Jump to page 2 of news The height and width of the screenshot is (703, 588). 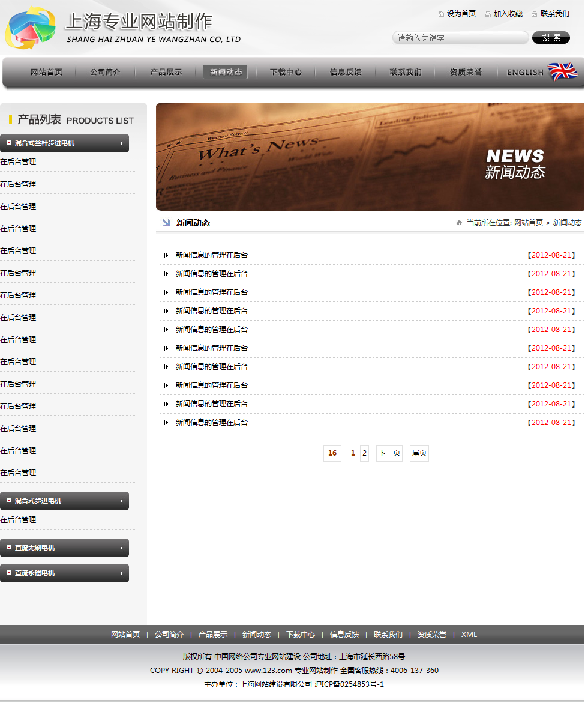point(364,453)
